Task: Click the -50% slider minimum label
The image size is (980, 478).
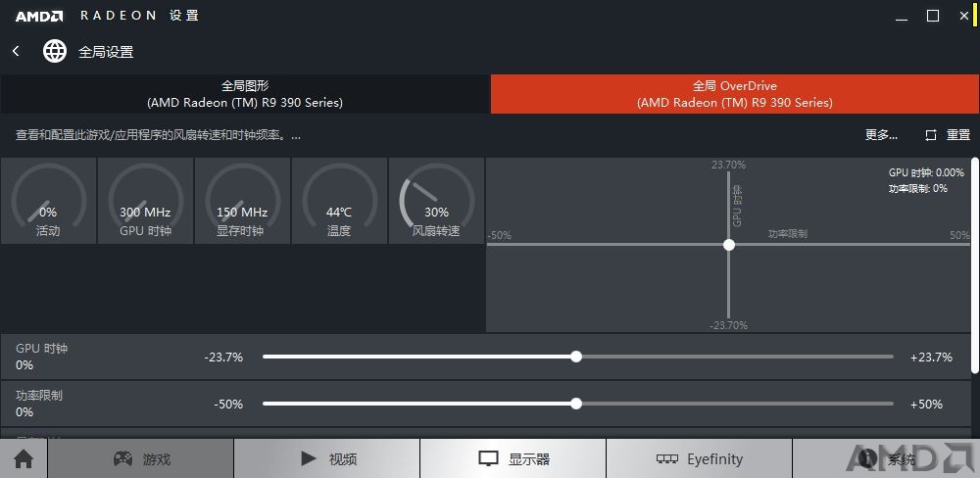Action: coord(228,405)
